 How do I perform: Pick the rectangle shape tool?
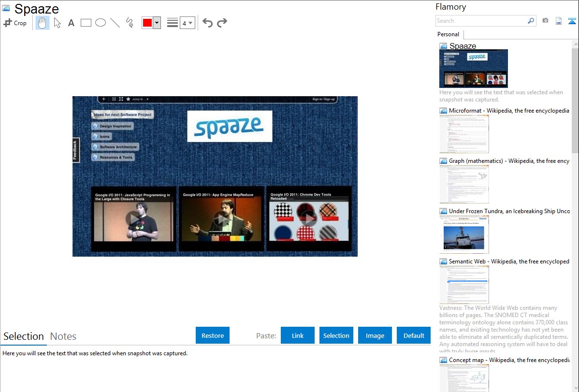(x=86, y=23)
